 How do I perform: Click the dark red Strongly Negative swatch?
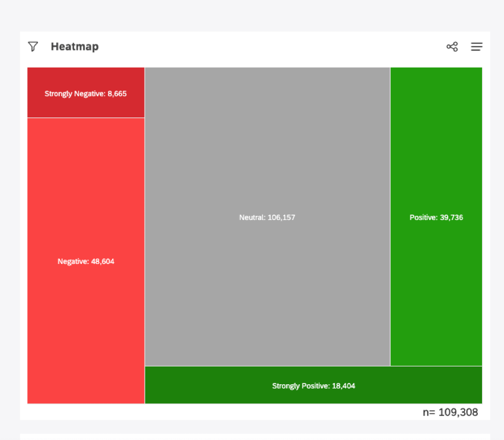[x=85, y=92]
